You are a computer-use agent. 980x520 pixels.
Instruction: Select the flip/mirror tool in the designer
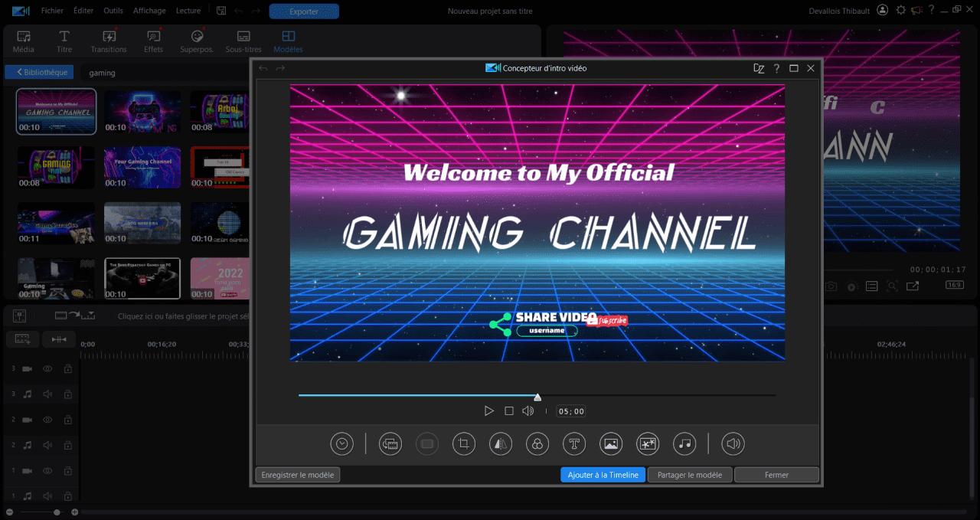500,443
